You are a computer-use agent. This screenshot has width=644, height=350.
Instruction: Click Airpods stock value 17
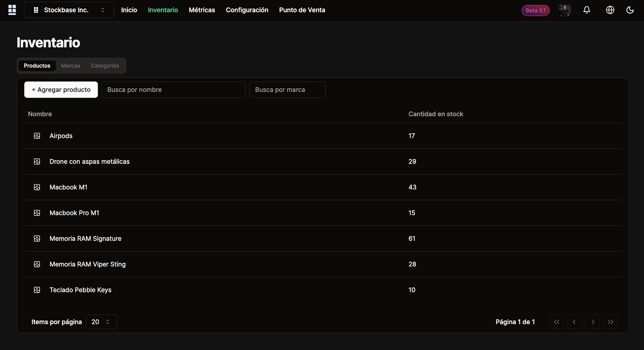[412, 136]
